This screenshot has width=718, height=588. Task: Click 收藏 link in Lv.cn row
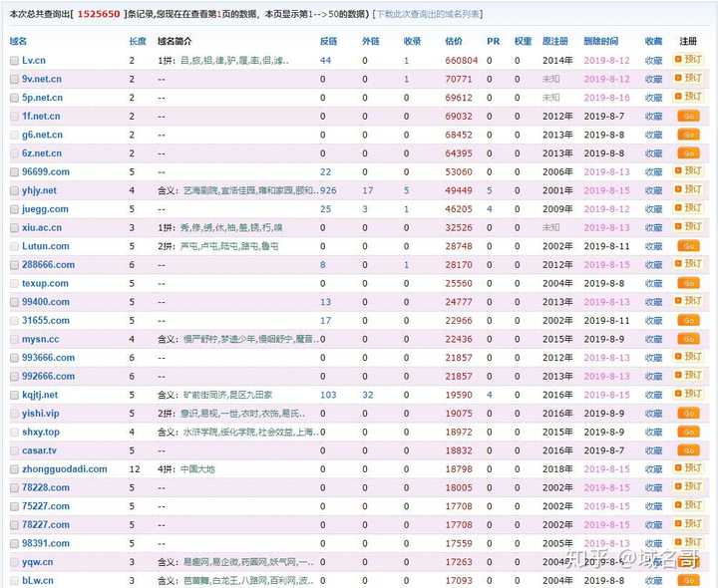(653, 61)
